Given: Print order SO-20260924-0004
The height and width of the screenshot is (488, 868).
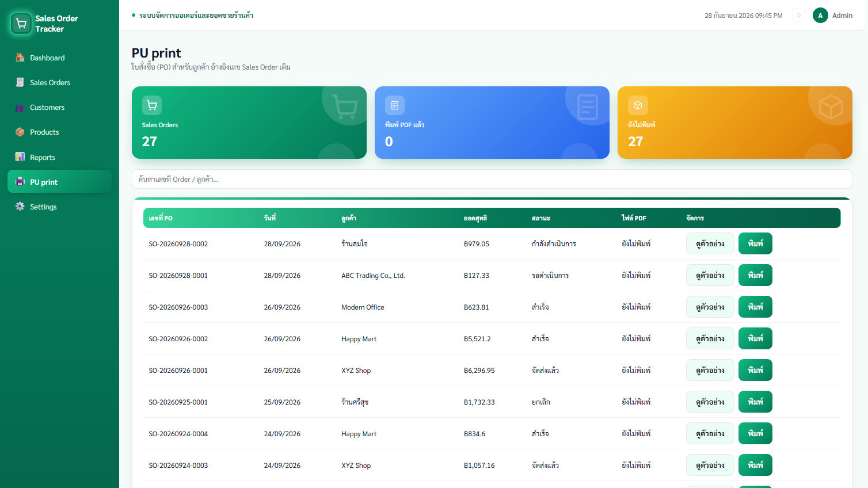Looking at the screenshot, I should 755,433.
